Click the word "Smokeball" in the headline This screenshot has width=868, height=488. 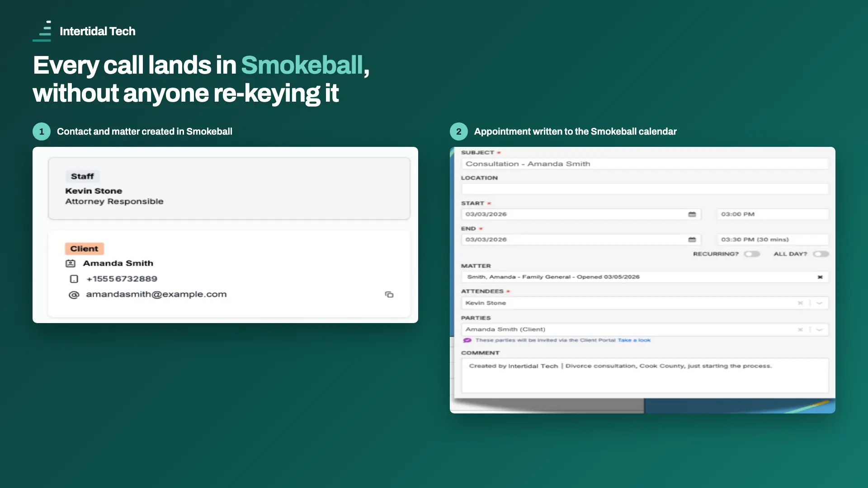pyautogui.click(x=302, y=65)
